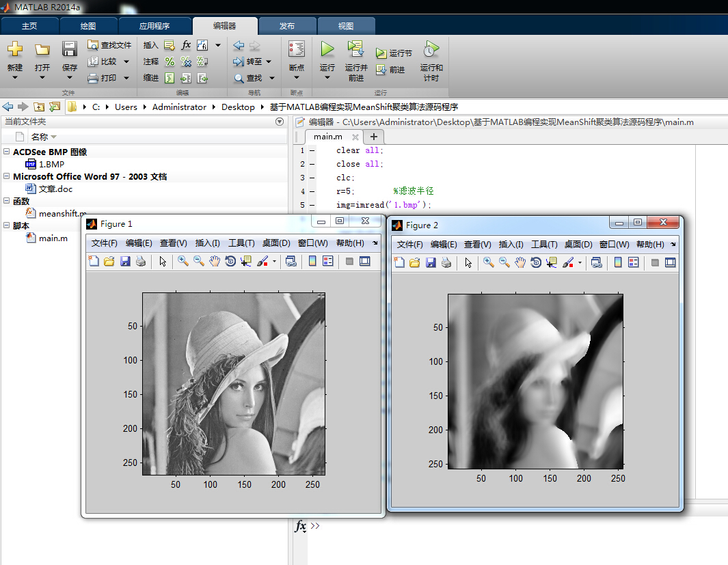Click the green Run (运行) icon
The height and width of the screenshot is (565, 728).
pyautogui.click(x=327, y=49)
